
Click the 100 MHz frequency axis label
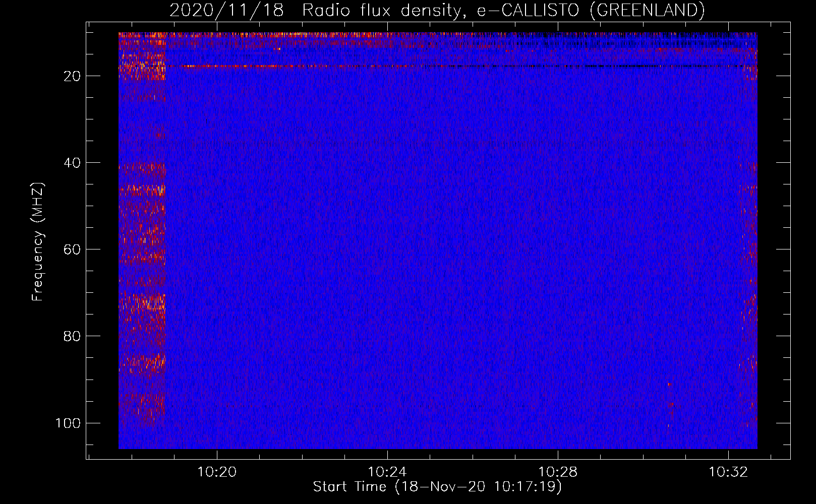click(68, 423)
